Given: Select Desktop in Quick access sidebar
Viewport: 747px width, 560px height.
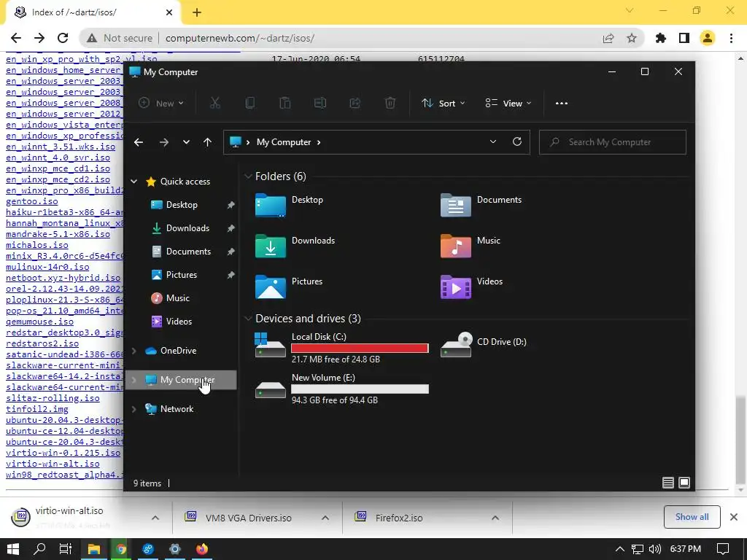Looking at the screenshot, I should tap(182, 205).
